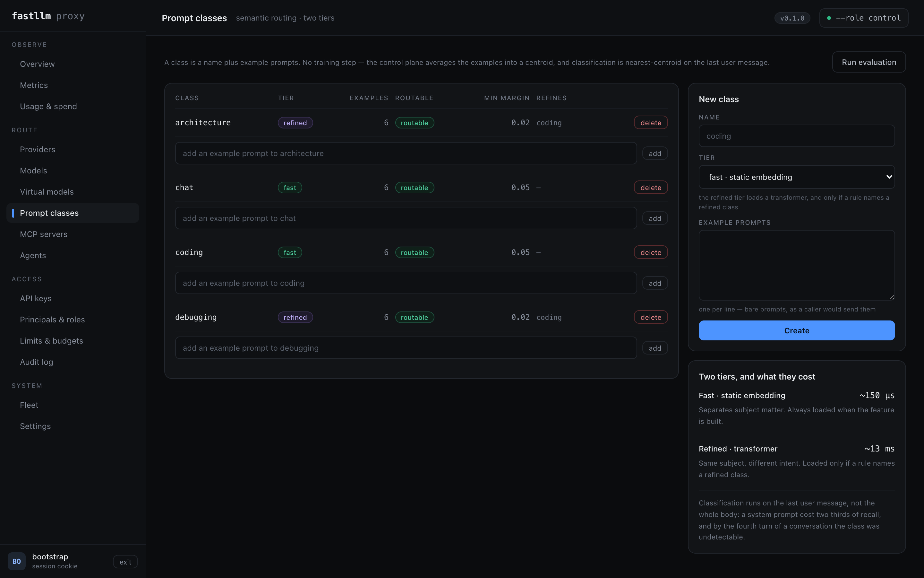This screenshot has height=578, width=924.
Task: Delete the coding class
Action: click(651, 252)
